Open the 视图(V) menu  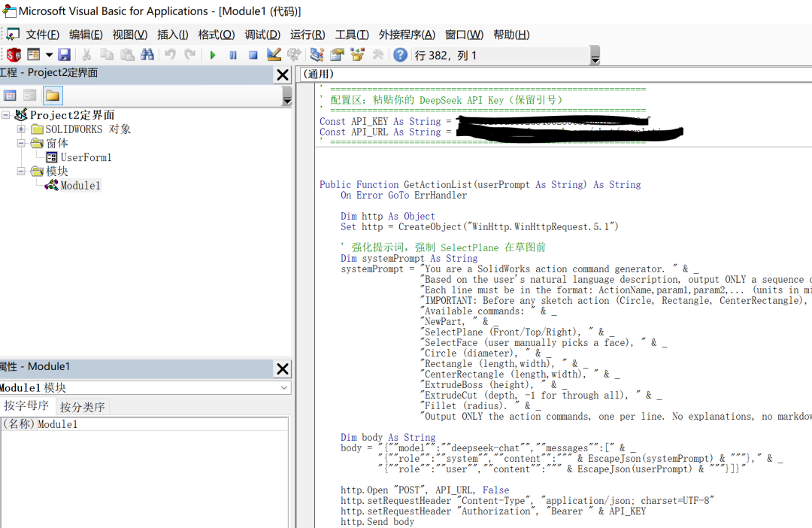point(130,35)
